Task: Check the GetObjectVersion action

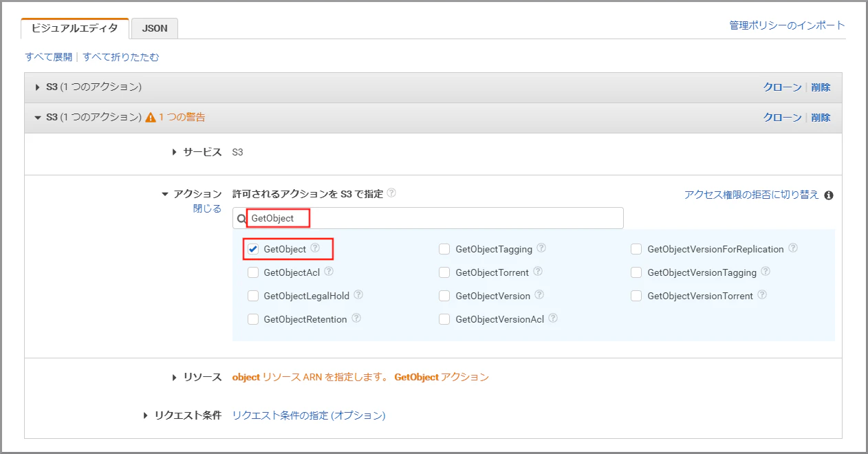Action: [x=445, y=296]
